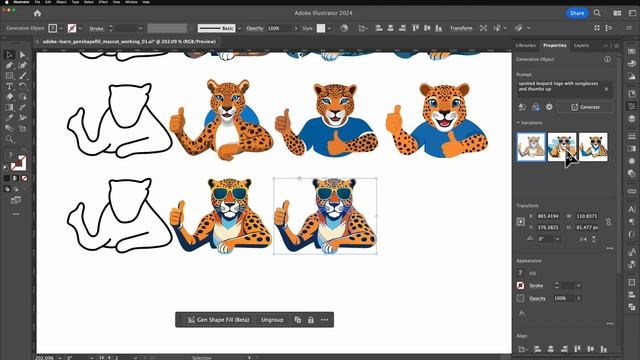The height and width of the screenshot is (360, 640).
Task: Select the third variation thumbnail
Action: [x=593, y=147]
